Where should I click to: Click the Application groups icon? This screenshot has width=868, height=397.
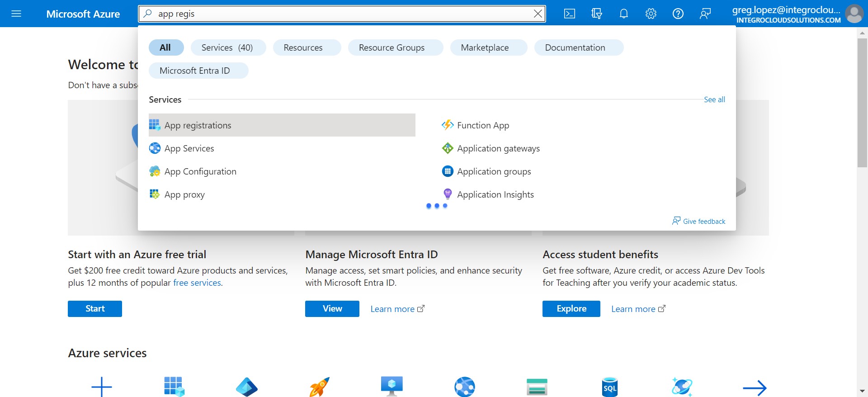click(448, 171)
